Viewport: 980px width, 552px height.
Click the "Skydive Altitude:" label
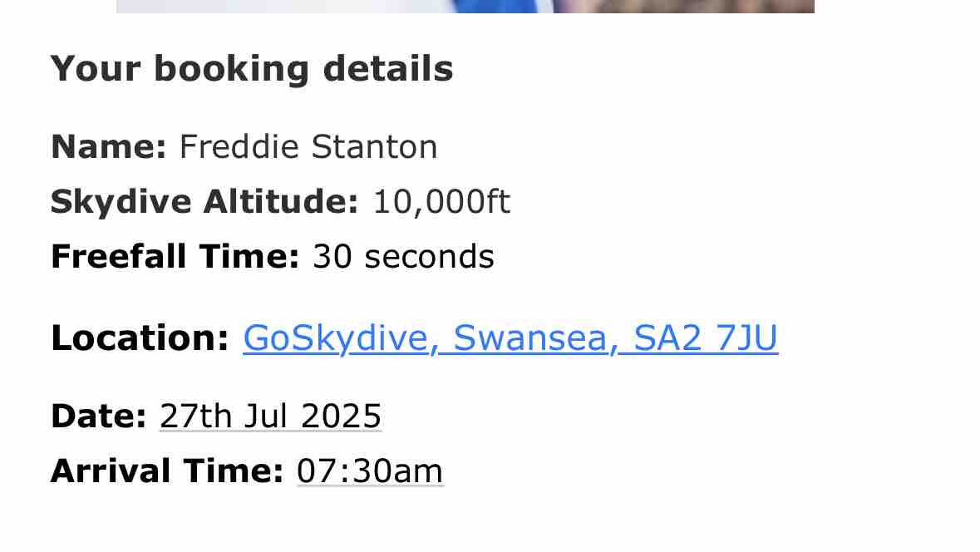coord(204,201)
